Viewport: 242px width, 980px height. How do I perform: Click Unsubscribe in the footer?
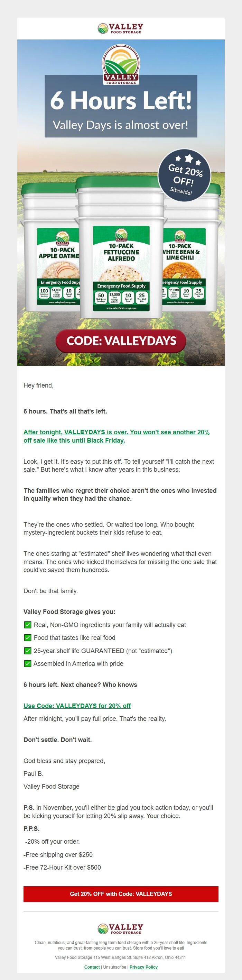click(x=114, y=967)
